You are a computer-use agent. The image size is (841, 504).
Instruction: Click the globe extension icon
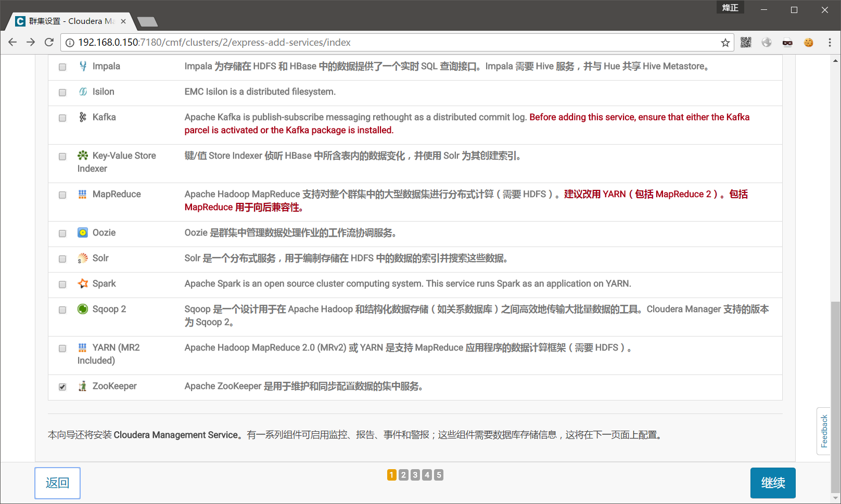pyautogui.click(x=767, y=43)
